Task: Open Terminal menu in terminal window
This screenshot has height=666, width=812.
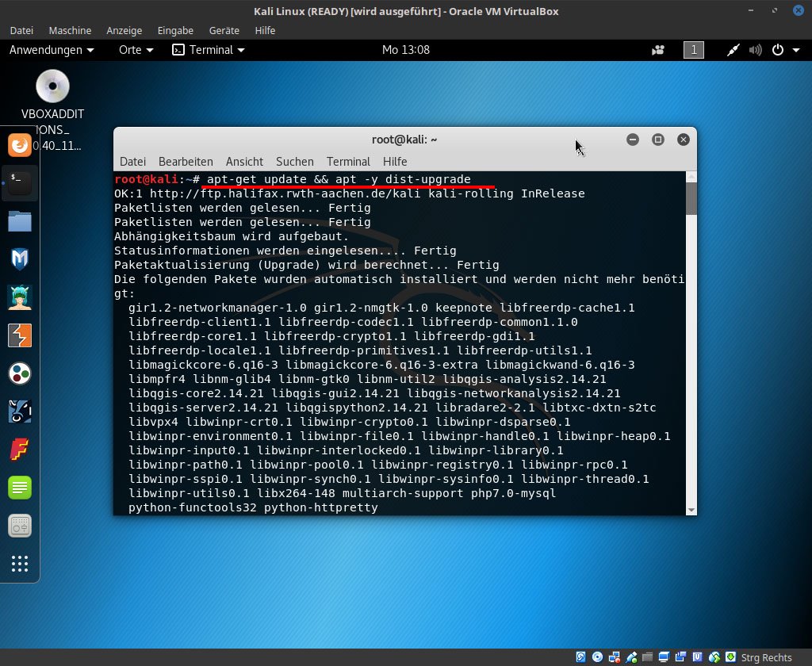Action: coord(348,162)
